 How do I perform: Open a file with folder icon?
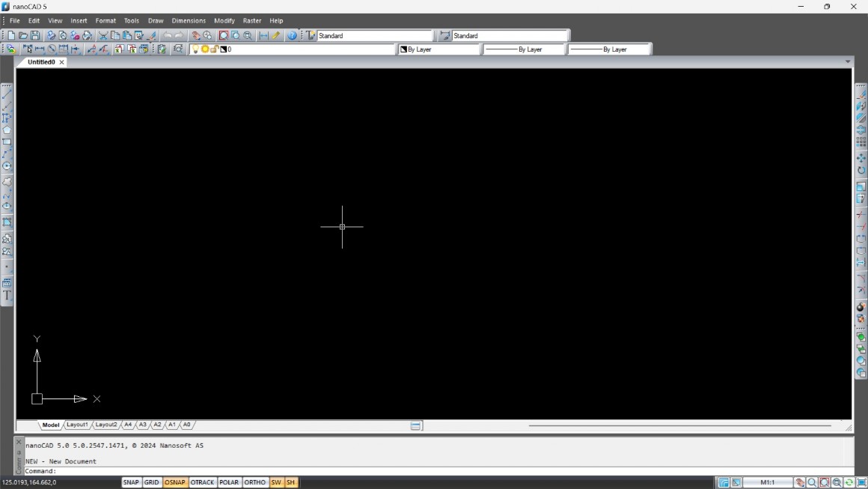coord(23,35)
